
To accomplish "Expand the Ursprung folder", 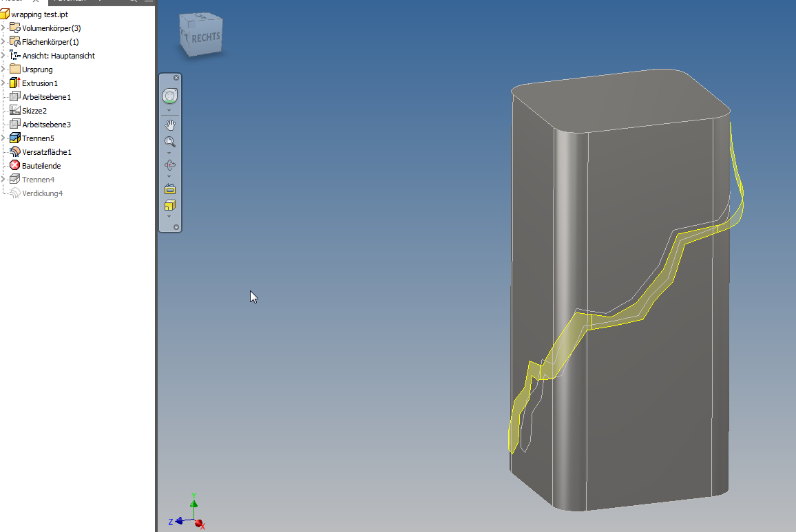I will (x=3, y=69).
